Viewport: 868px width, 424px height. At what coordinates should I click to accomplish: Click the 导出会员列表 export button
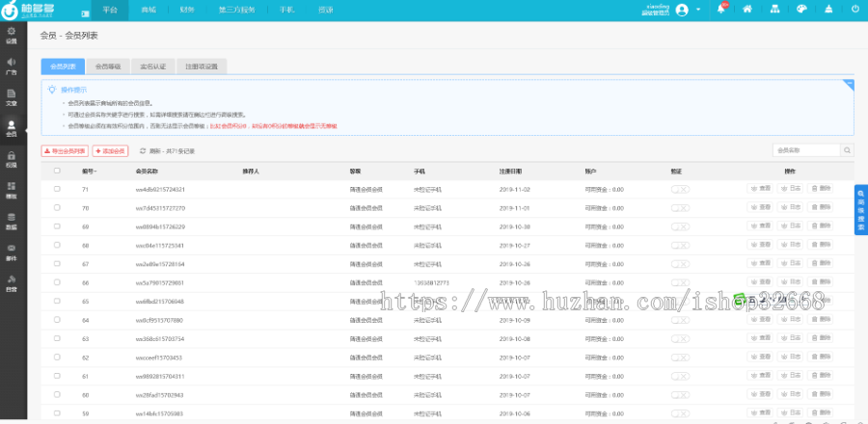[65, 151]
